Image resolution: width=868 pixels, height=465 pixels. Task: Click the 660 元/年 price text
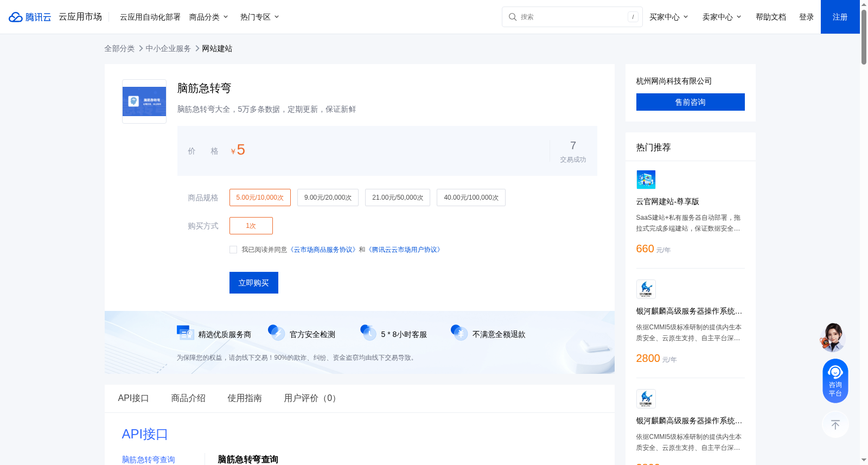pyautogui.click(x=654, y=249)
